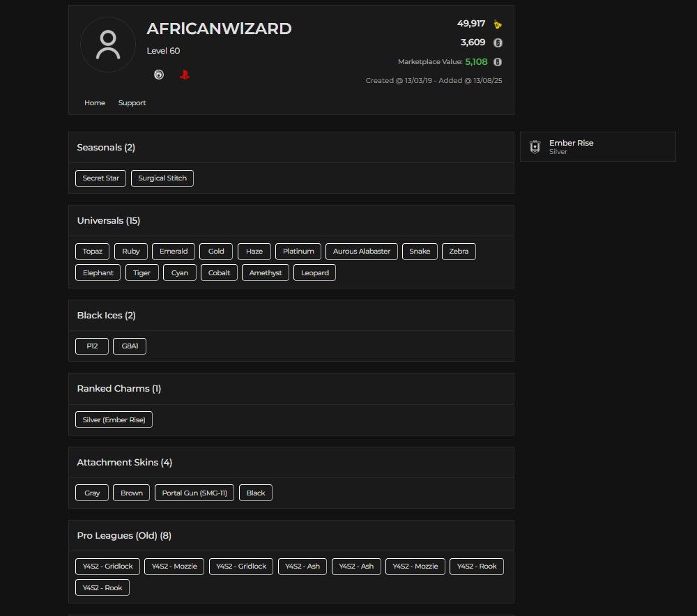
Task: Click the Ubisoft platform icon
Action: coord(159,75)
